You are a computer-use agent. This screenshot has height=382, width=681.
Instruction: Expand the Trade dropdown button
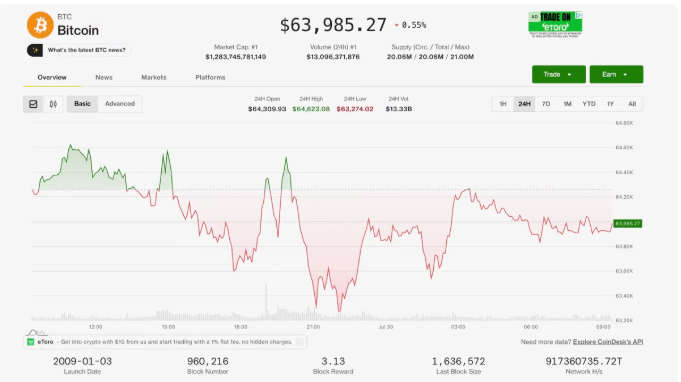point(559,74)
